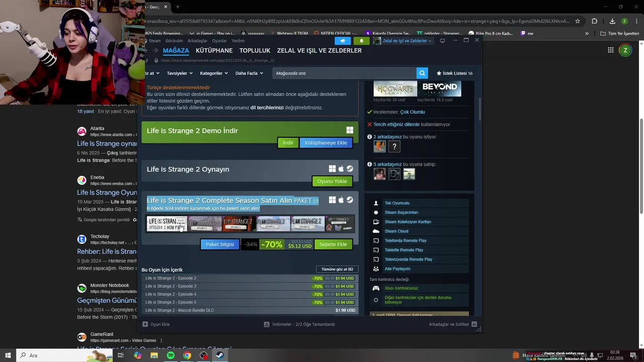644x362 pixels.
Task: Open dil tercihlerinizi link
Action: tap(267, 108)
